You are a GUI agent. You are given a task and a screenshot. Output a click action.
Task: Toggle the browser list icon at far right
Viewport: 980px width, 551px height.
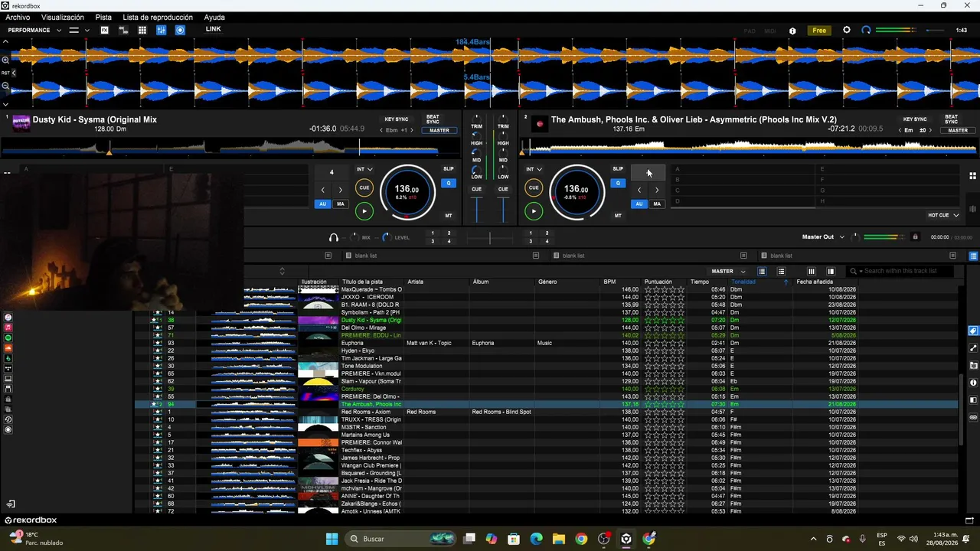click(973, 256)
